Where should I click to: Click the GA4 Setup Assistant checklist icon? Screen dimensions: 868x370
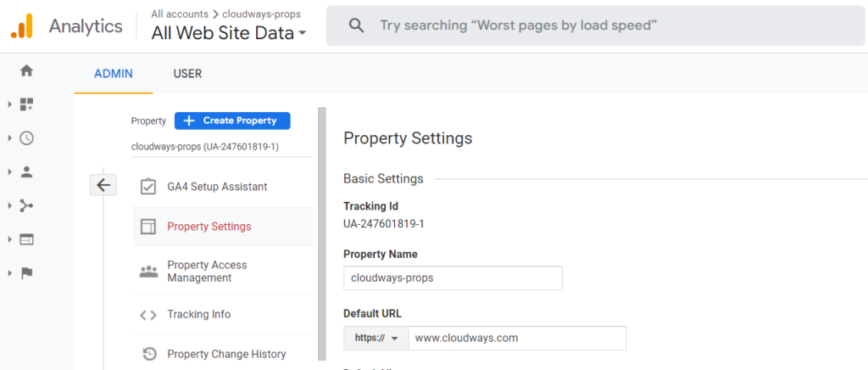click(148, 187)
